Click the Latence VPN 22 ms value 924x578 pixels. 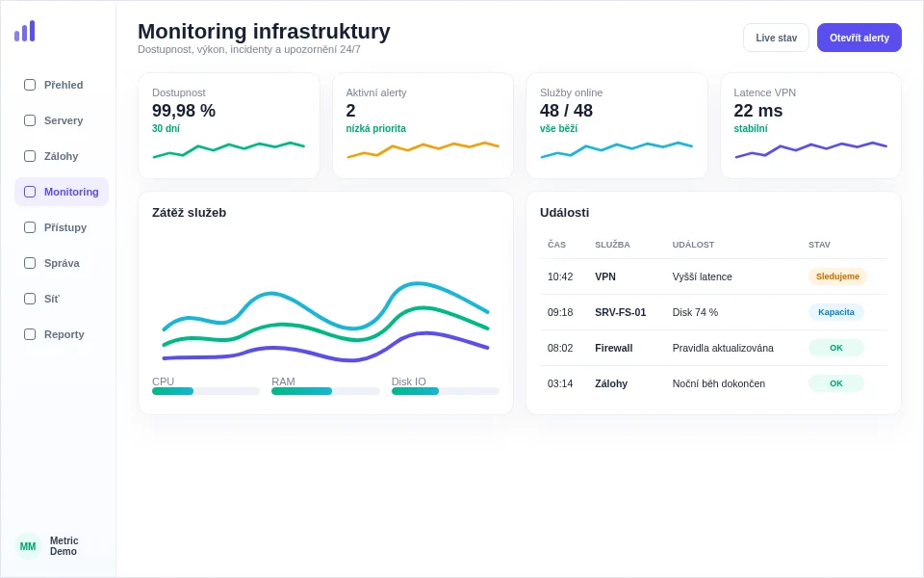tap(757, 110)
